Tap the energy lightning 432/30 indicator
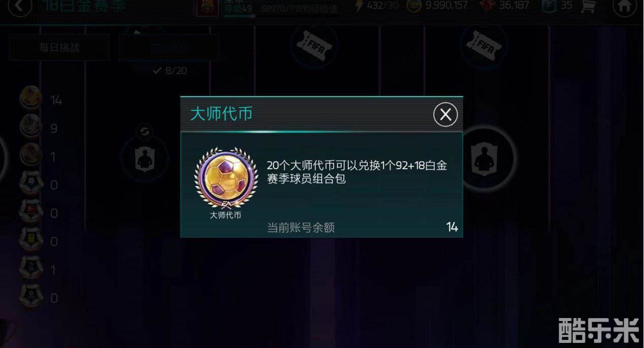644x348 pixels. tap(375, 6)
